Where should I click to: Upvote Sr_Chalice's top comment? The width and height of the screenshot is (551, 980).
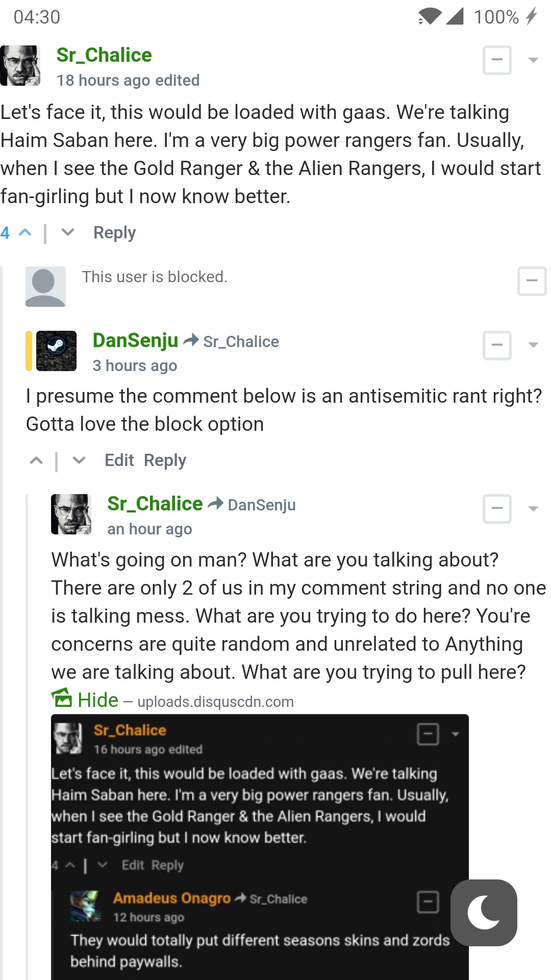click(x=25, y=233)
